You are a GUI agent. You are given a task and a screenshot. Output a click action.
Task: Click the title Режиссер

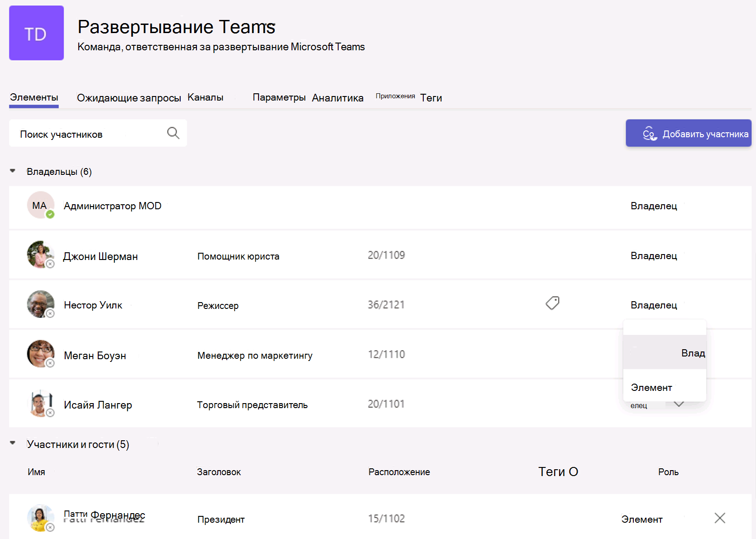(x=218, y=306)
